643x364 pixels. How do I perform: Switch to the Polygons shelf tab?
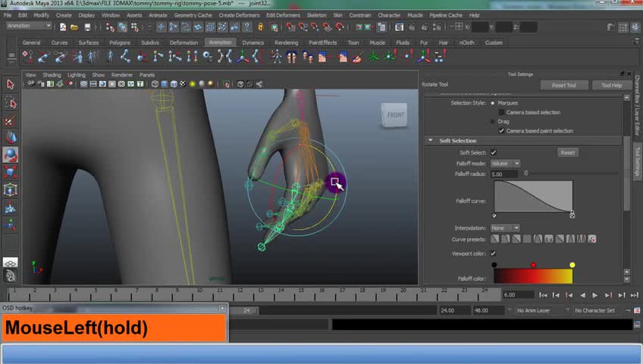120,42
